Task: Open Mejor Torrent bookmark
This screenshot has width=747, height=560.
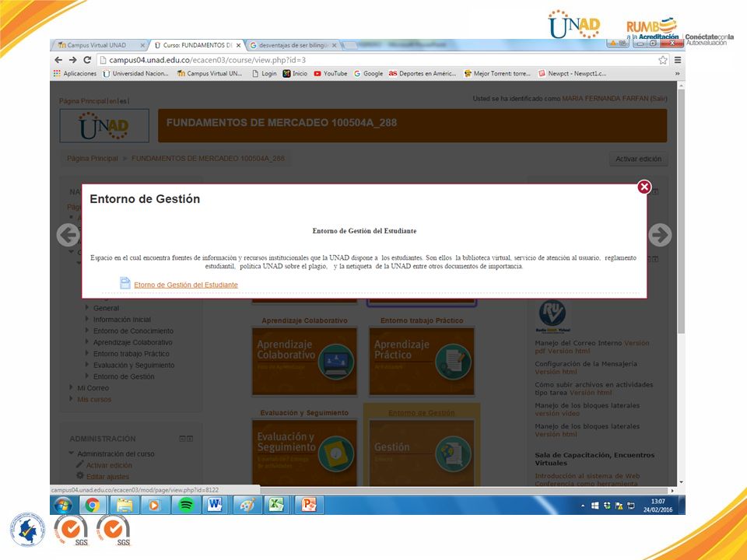Action: pyautogui.click(x=497, y=73)
